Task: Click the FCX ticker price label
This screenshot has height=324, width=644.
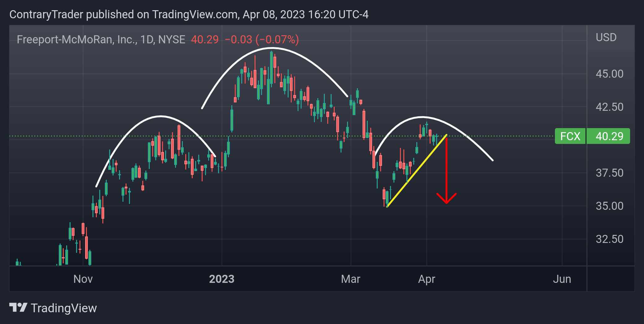Action: point(570,136)
